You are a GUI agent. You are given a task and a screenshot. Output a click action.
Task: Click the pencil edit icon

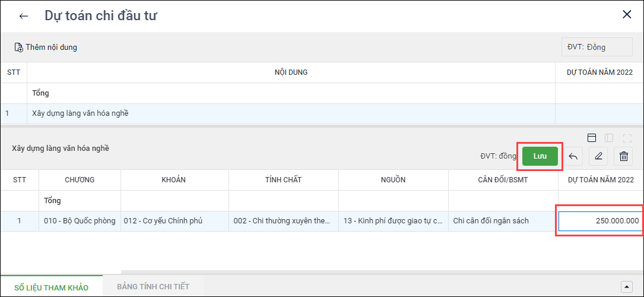[598, 156]
